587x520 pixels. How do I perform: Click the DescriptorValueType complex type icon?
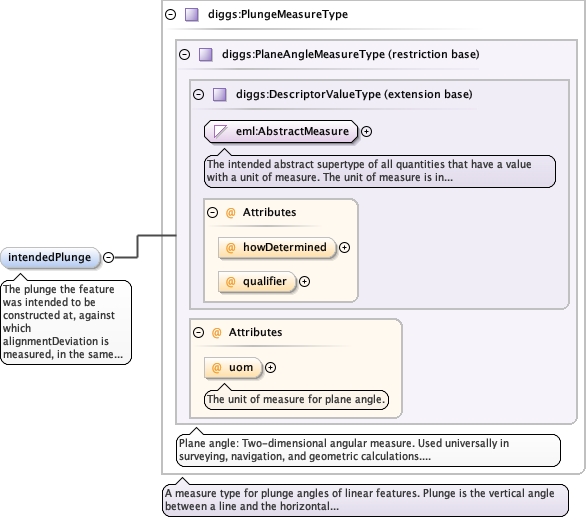tap(219, 94)
